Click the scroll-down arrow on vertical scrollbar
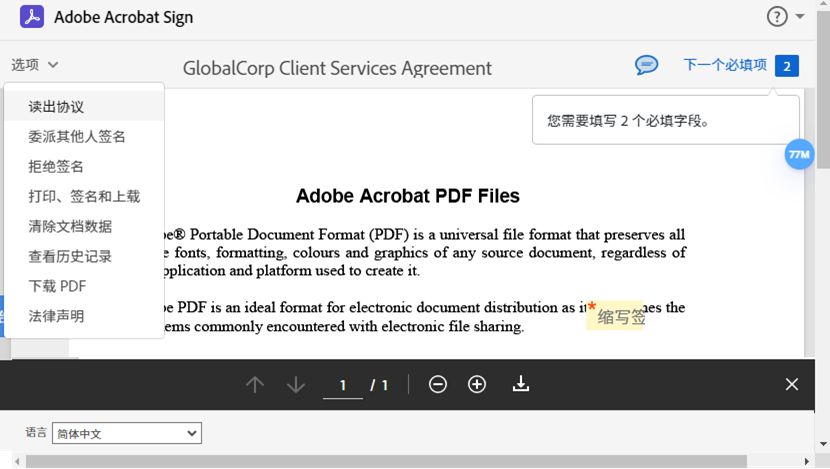 pos(823,444)
